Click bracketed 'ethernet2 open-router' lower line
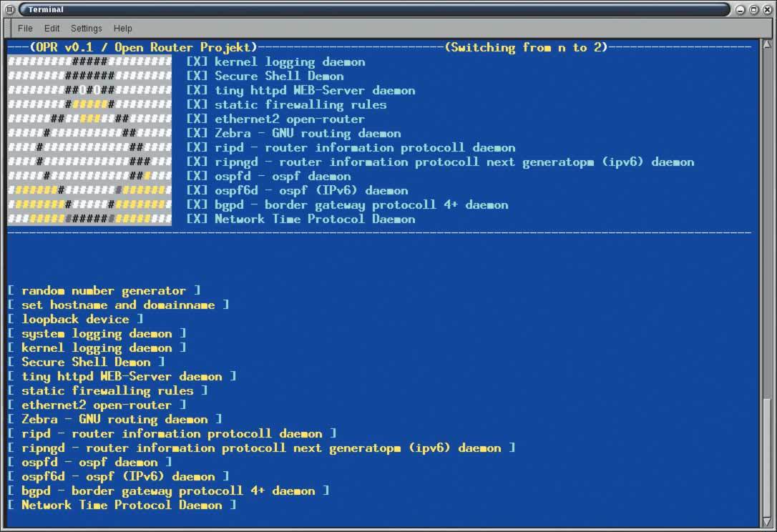The height and width of the screenshot is (532, 777). [97, 405]
